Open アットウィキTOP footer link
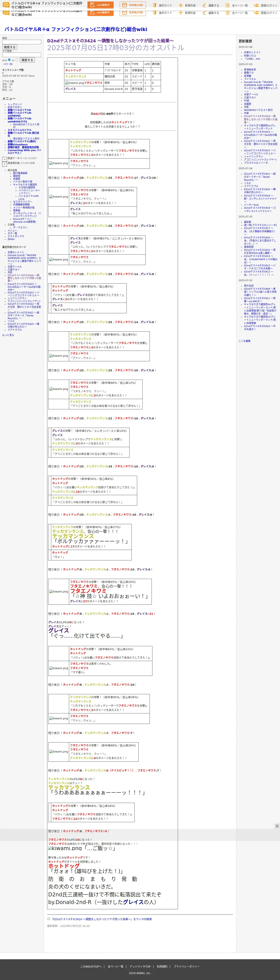This screenshot has width=280, height=980. click(x=140, y=966)
